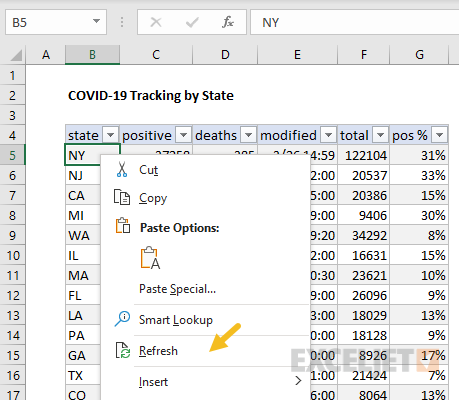Choose Smart Lookup in context menu

205,320
